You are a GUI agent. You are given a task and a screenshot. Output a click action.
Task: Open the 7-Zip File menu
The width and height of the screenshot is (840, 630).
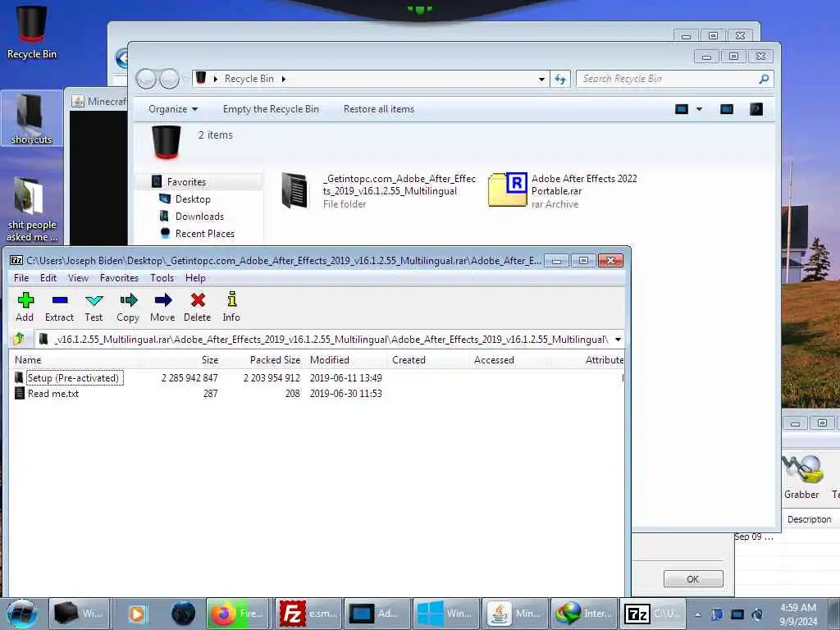21,278
